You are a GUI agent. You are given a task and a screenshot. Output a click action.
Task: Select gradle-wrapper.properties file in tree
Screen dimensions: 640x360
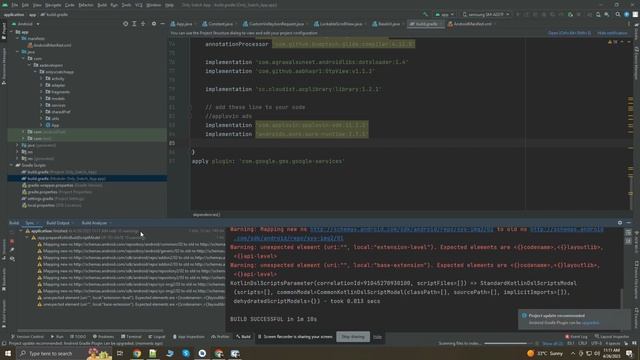pos(62,185)
